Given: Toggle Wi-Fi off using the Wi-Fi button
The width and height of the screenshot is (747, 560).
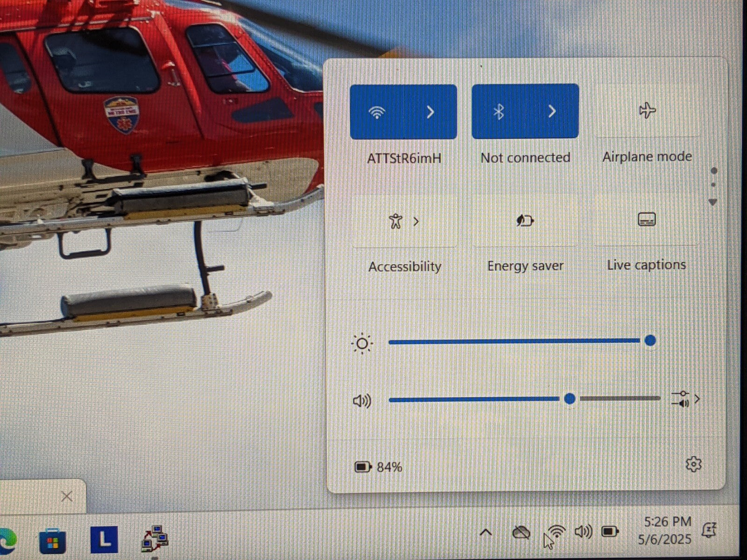Looking at the screenshot, I should (x=377, y=112).
